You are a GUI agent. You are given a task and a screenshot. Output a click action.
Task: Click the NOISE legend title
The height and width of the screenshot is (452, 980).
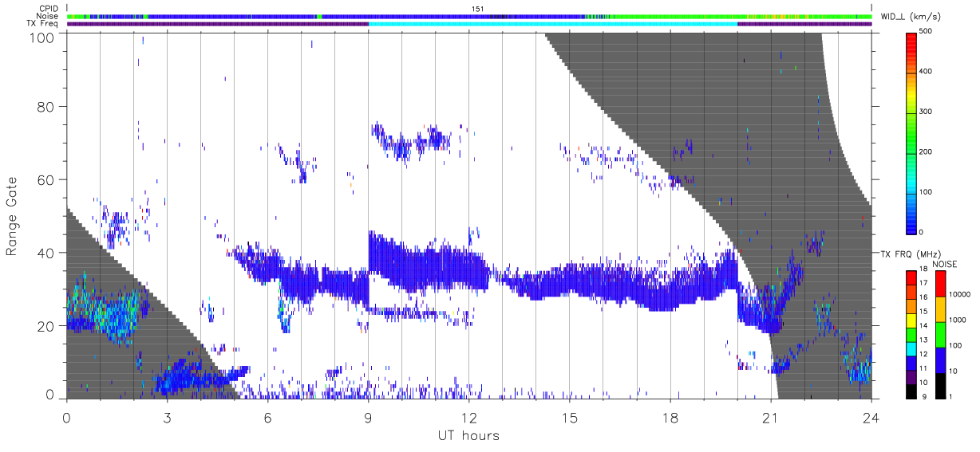click(944, 264)
